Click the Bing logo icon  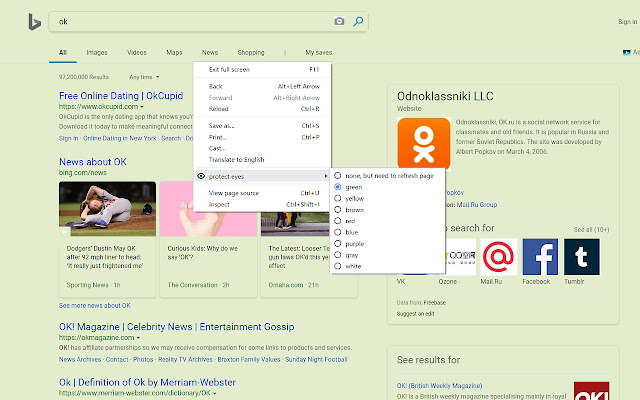pyautogui.click(x=35, y=22)
